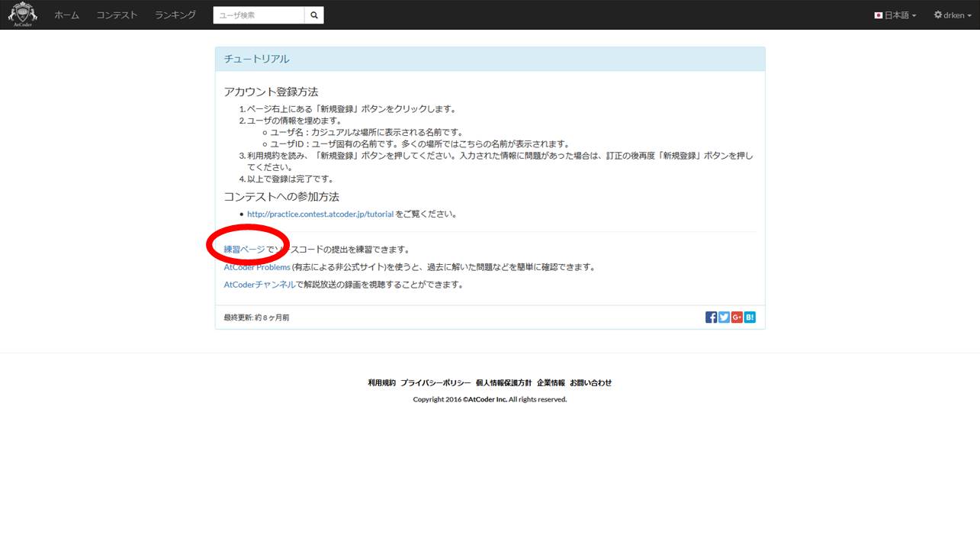Click the Google+ share icon
The width and height of the screenshot is (980, 535).
pos(736,316)
